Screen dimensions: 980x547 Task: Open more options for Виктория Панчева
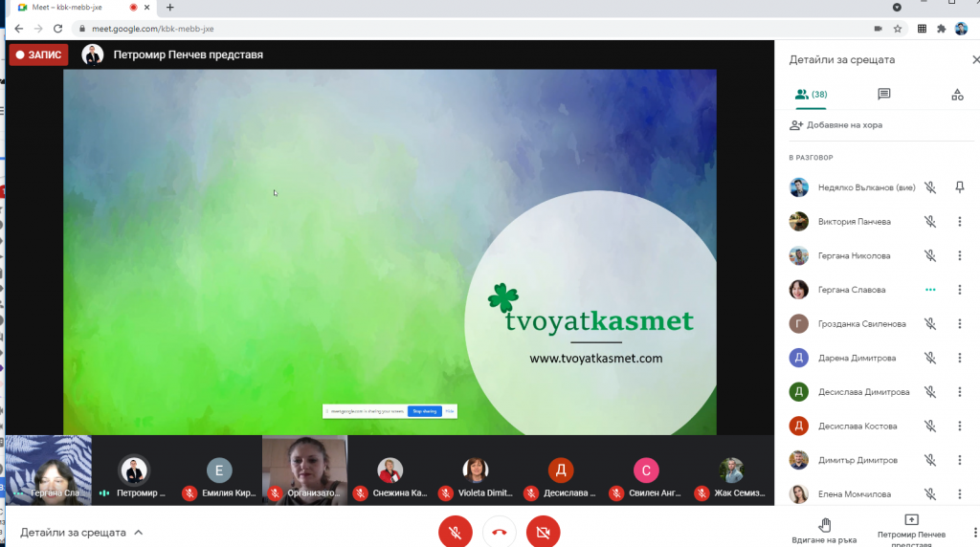click(959, 222)
